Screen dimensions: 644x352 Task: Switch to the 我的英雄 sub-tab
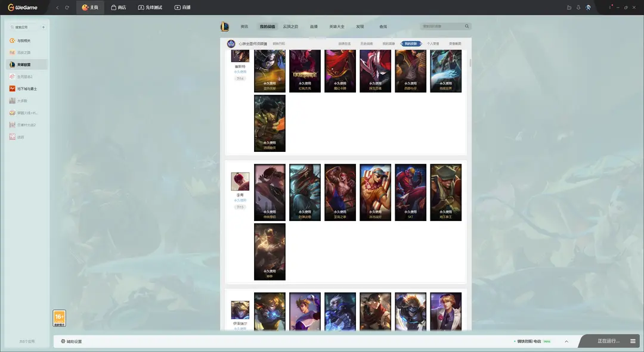pos(389,43)
